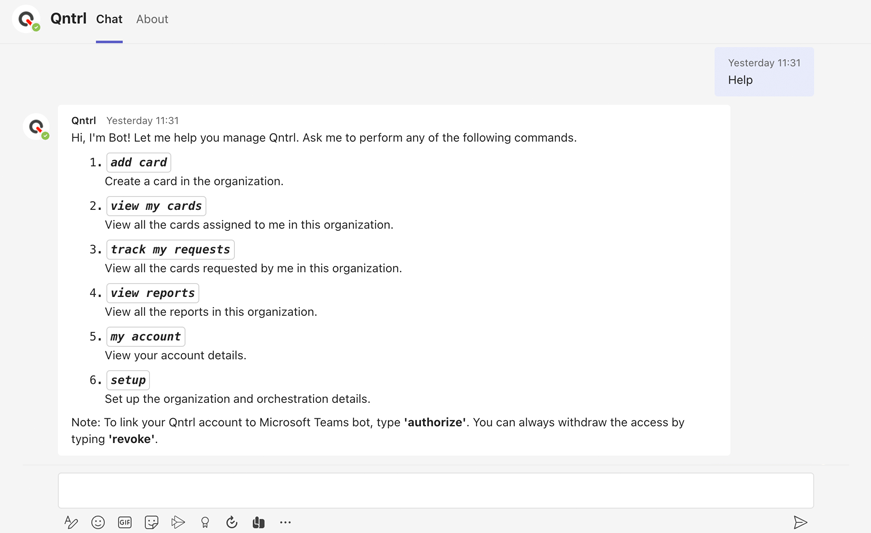Click the Qntrl bot avatar beside message
This screenshot has height=533, width=871.
(36, 127)
